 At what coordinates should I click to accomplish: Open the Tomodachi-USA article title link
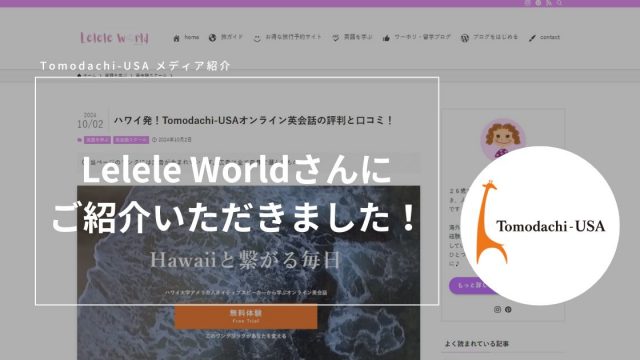pos(253,120)
